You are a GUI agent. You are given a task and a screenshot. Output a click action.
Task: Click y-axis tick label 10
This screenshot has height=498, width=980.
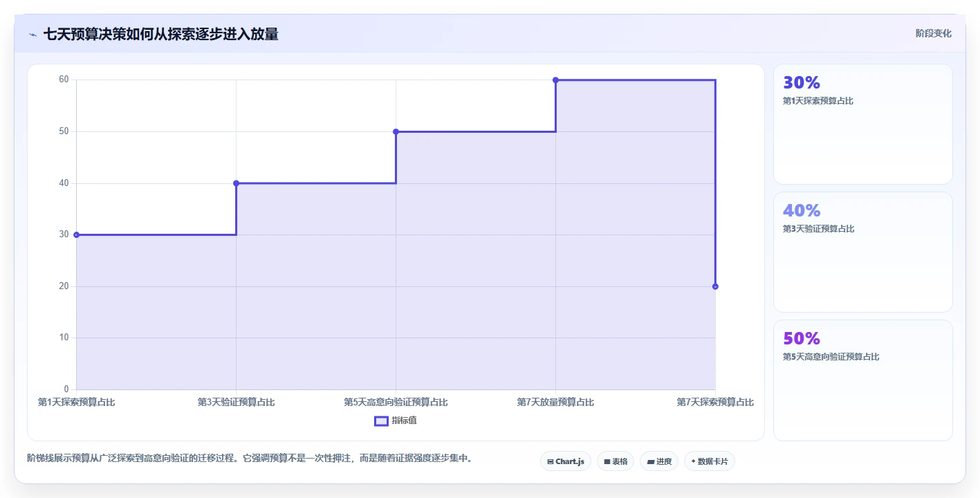[64, 338]
